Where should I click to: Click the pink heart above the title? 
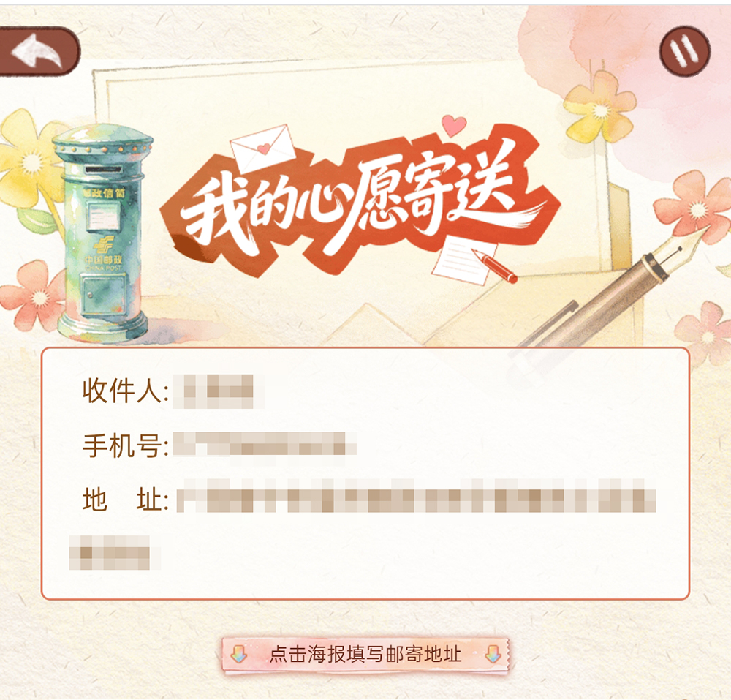click(x=454, y=125)
